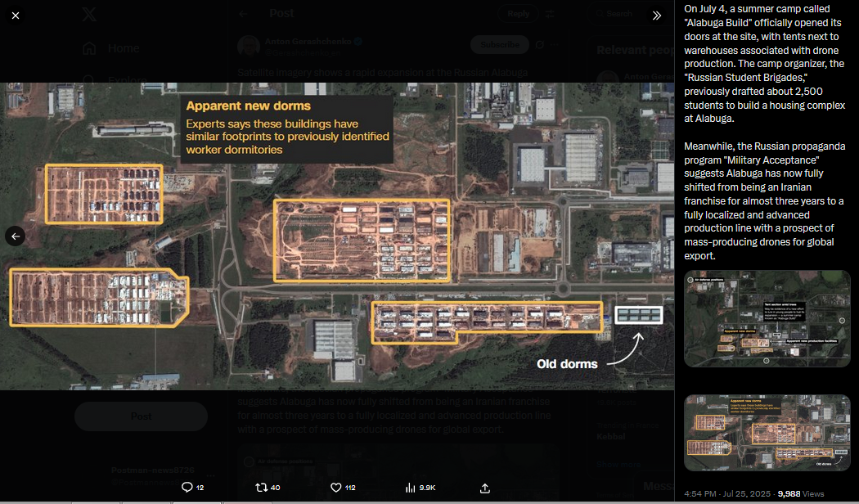Click the side panel paragraph starting "Meanwhile, the Russian propaganda"
Viewport: 859px width, 504px height.
click(x=765, y=201)
